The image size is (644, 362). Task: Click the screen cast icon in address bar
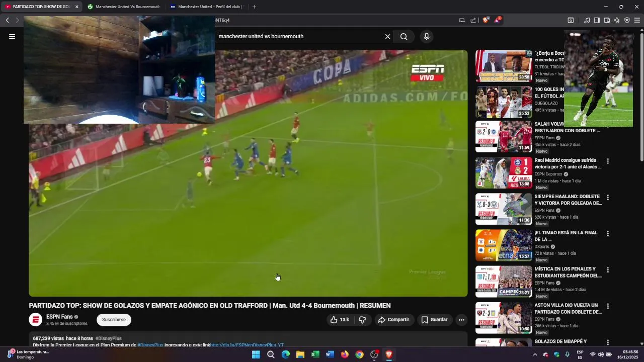pyautogui.click(x=462, y=20)
